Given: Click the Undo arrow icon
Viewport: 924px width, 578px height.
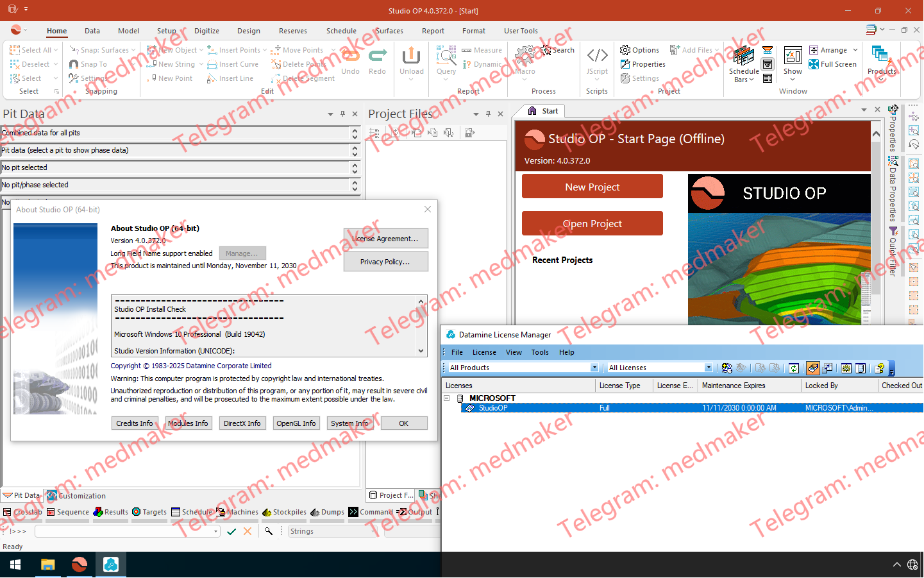Looking at the screenshot, I should [x=350, y=58].
